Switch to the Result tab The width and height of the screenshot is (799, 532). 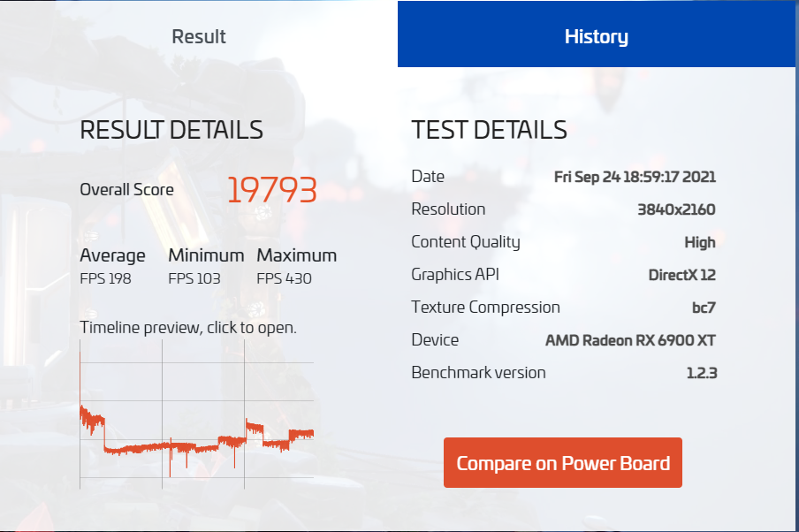coord(199,34)
